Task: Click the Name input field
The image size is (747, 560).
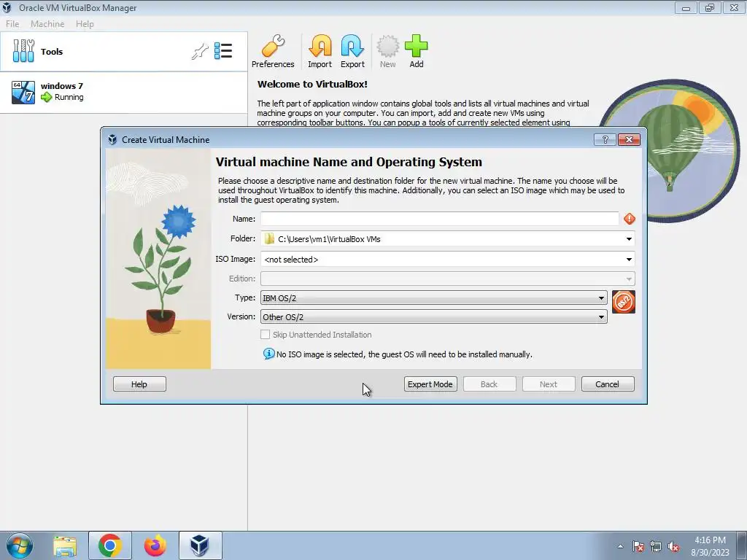Action: click(439, 219)
